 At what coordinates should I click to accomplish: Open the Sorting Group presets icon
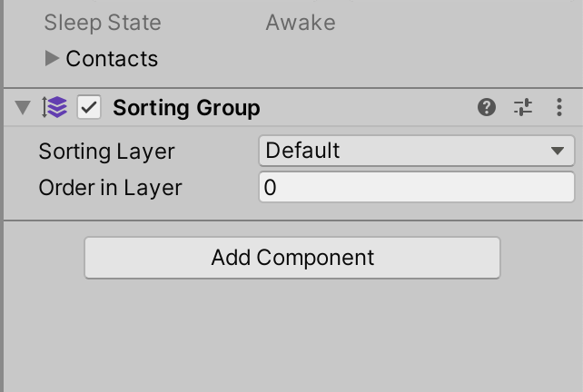coord(523,107)
